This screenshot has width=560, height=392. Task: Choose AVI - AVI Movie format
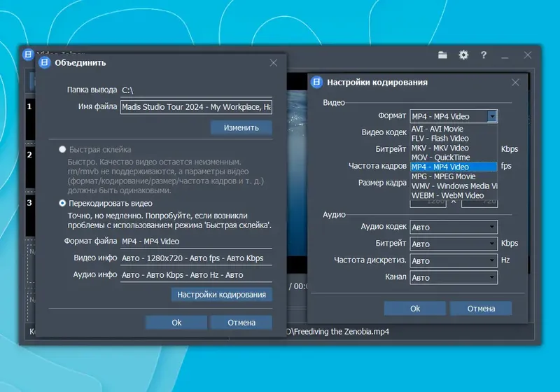[454, 129]
